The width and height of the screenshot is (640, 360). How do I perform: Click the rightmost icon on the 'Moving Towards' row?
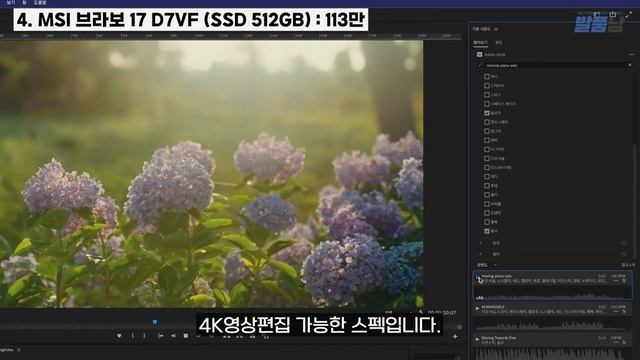pyautogui.click(x=624, y=342)
